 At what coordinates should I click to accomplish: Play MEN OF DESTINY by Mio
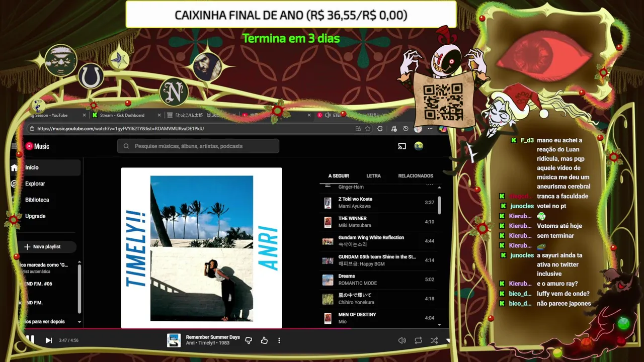coord(378,318)
